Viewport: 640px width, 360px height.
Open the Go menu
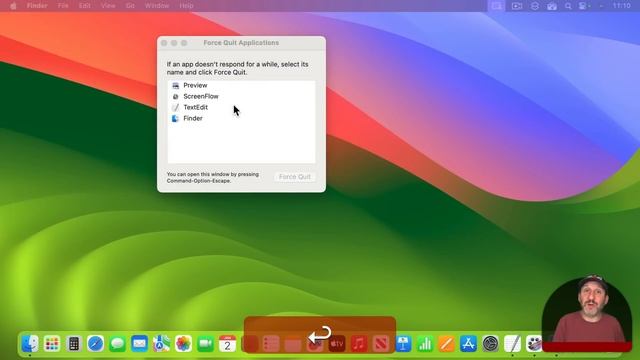(130, 6)
